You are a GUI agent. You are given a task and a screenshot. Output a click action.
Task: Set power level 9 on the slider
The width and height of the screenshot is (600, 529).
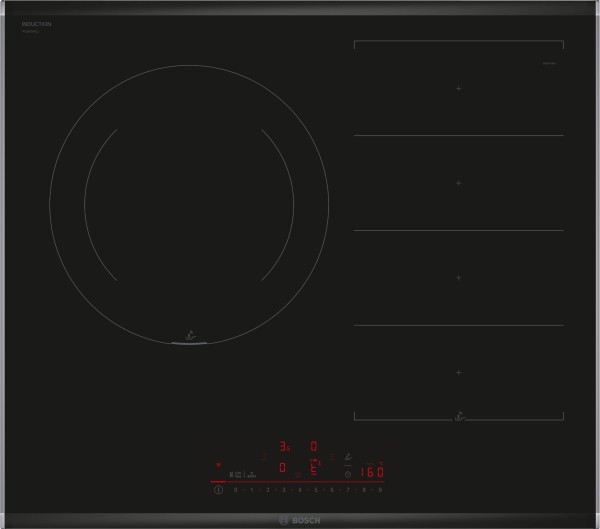click(x=380, y=491)
